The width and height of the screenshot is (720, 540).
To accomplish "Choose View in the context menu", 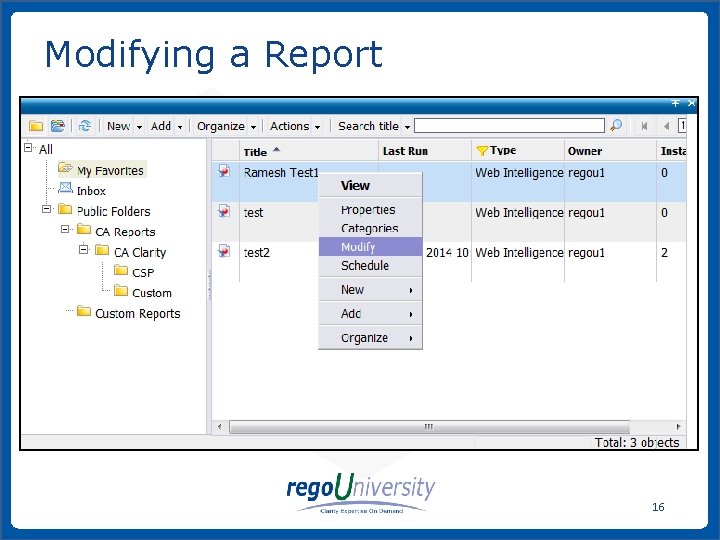I will 370,186.
